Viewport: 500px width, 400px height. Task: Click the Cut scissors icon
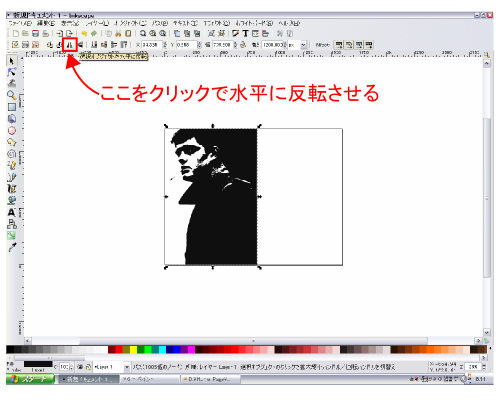tap(118, 33)
